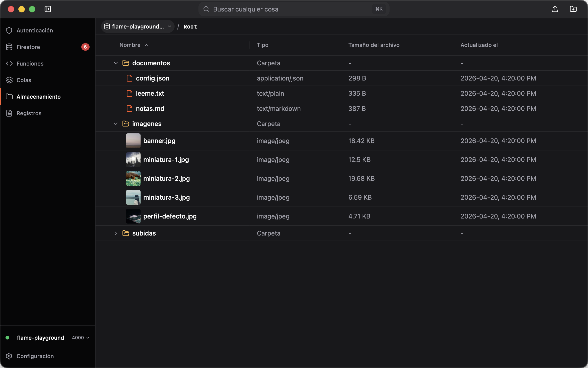The width and height of the screenshot is (588, 368).
Task: Open the flame-playground bucket dropdown
Action: tap(138, 26)
